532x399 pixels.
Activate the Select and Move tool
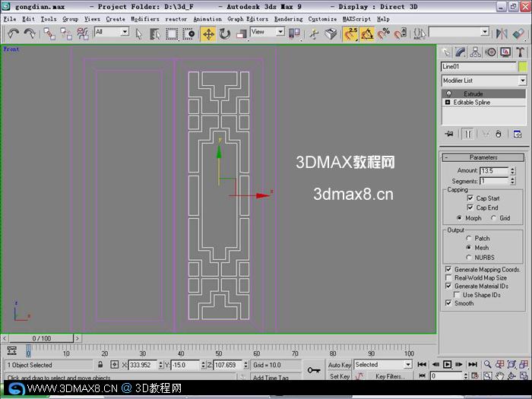208,34
